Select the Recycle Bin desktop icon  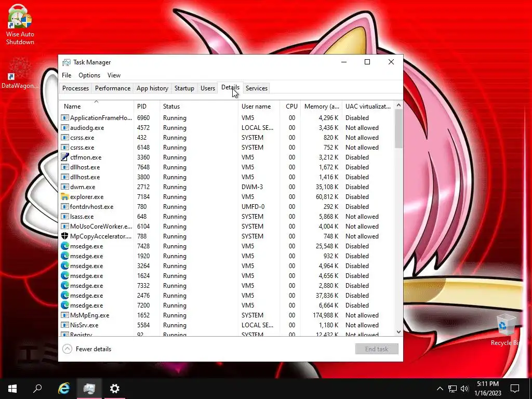506,329
